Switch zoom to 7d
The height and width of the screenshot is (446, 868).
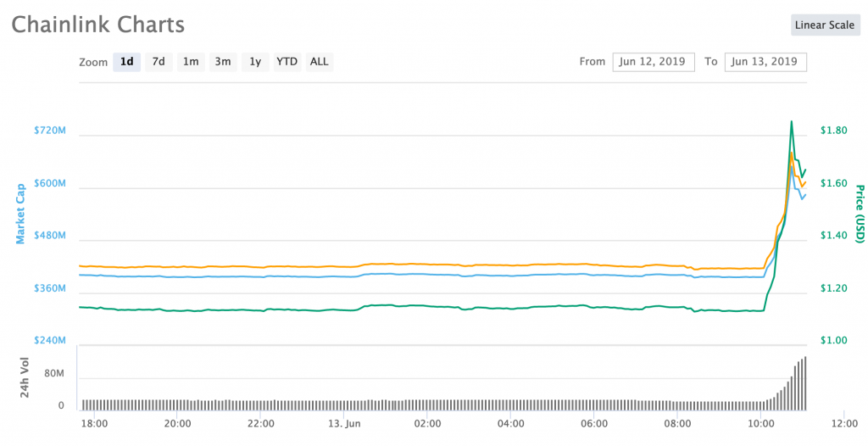159,61
